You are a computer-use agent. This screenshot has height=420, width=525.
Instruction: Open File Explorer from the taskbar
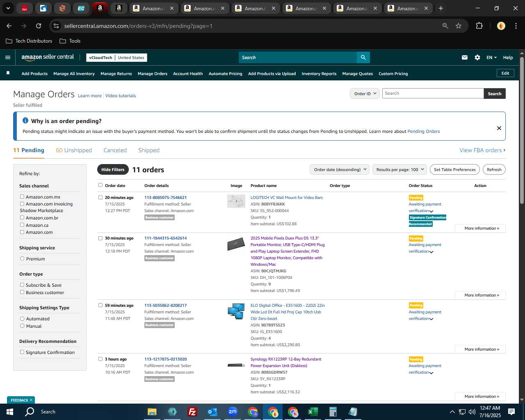152,412
